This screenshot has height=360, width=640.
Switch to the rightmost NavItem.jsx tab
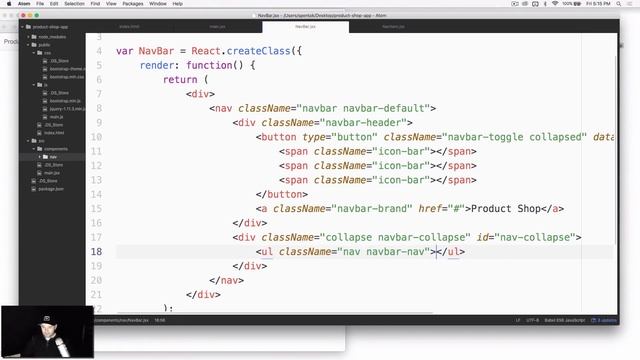[393, 27]
